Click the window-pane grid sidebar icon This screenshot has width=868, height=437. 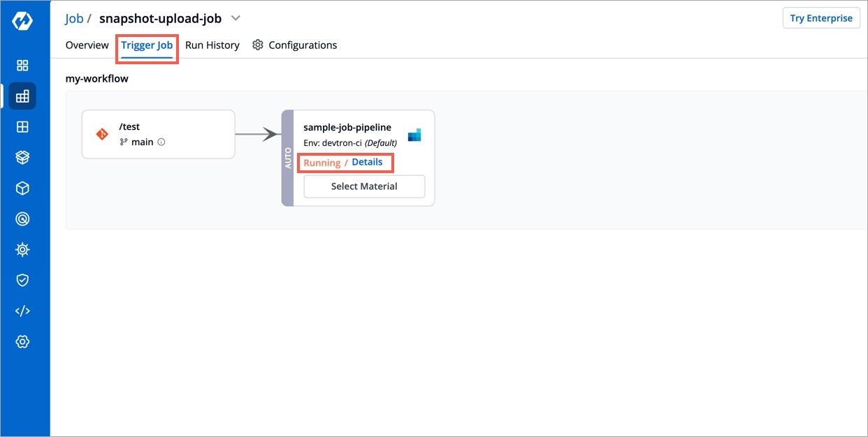(x=22, y=127)
